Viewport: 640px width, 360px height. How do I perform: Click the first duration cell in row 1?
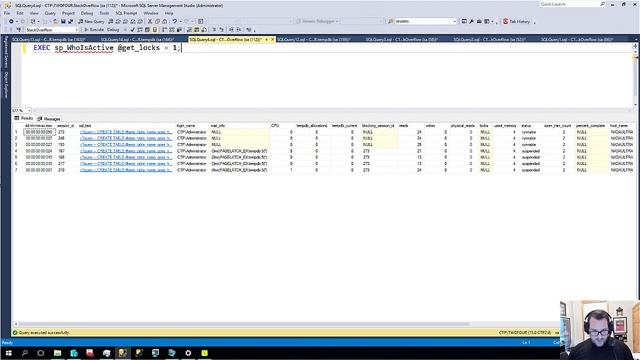coord(39,132)
